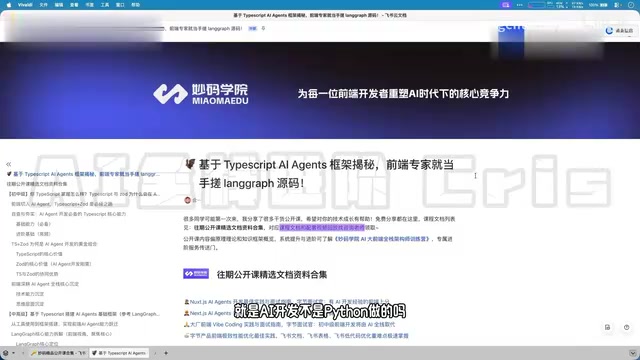Open the 窗口 menu
This screenshot has height=360, width=640.
tap(120, 5)
